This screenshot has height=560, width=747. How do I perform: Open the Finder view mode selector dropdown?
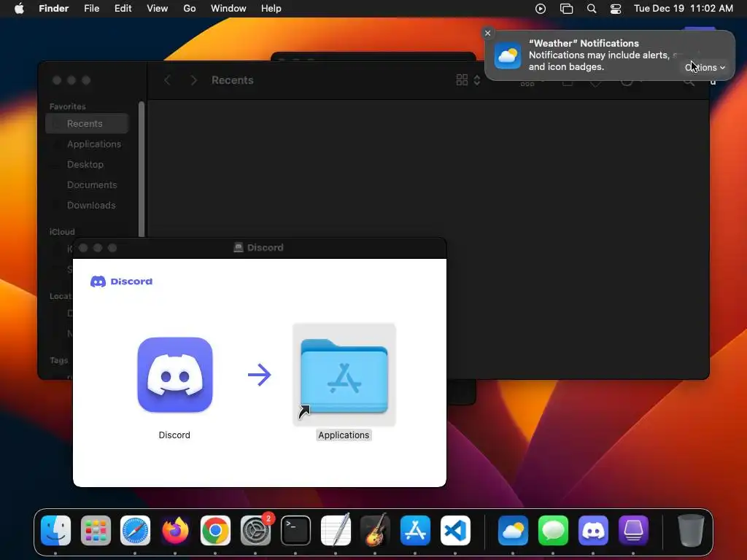pyautogui.click(x=468, y=80)
